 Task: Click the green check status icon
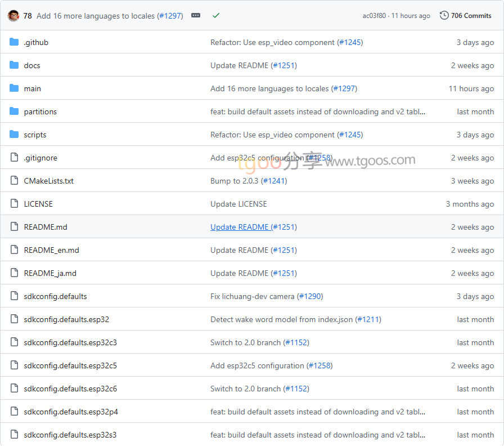coord(215,16)
